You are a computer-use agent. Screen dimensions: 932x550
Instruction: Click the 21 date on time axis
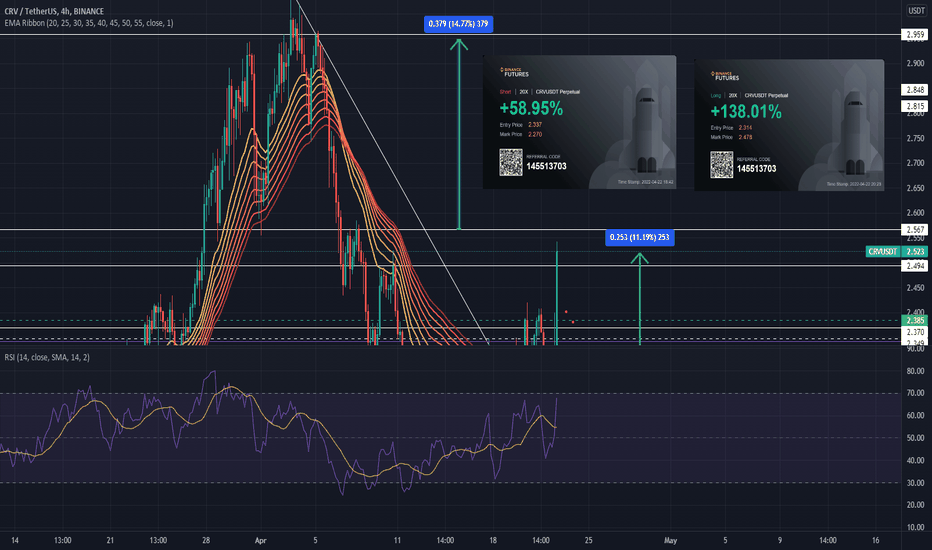coord(110,540)
